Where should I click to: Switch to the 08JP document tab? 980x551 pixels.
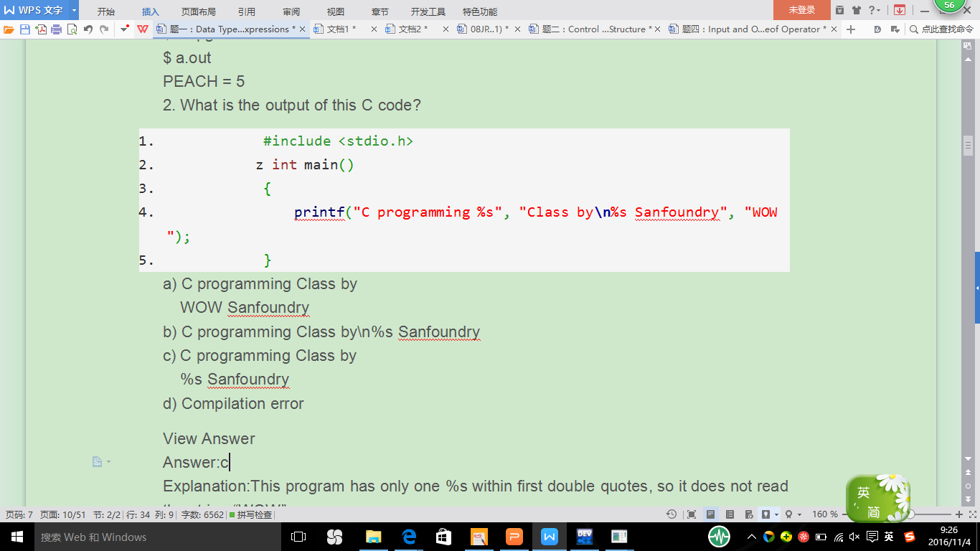click(489, 29)
